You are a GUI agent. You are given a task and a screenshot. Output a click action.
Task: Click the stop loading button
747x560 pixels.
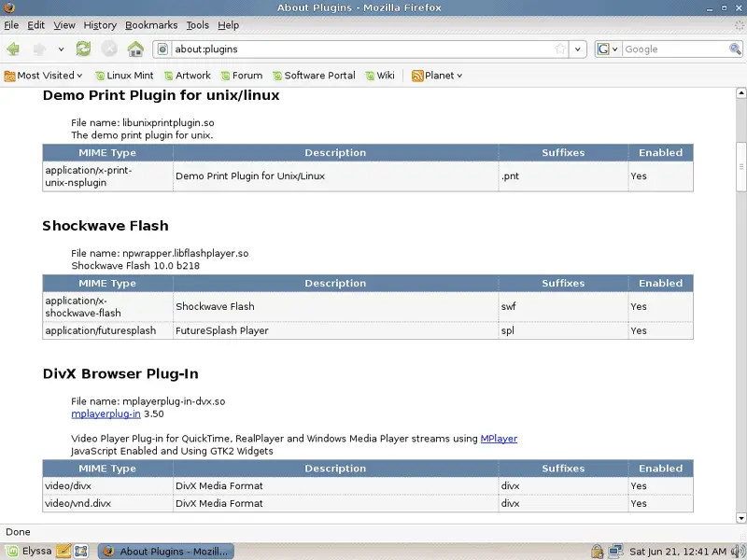[x=109, y=49]
